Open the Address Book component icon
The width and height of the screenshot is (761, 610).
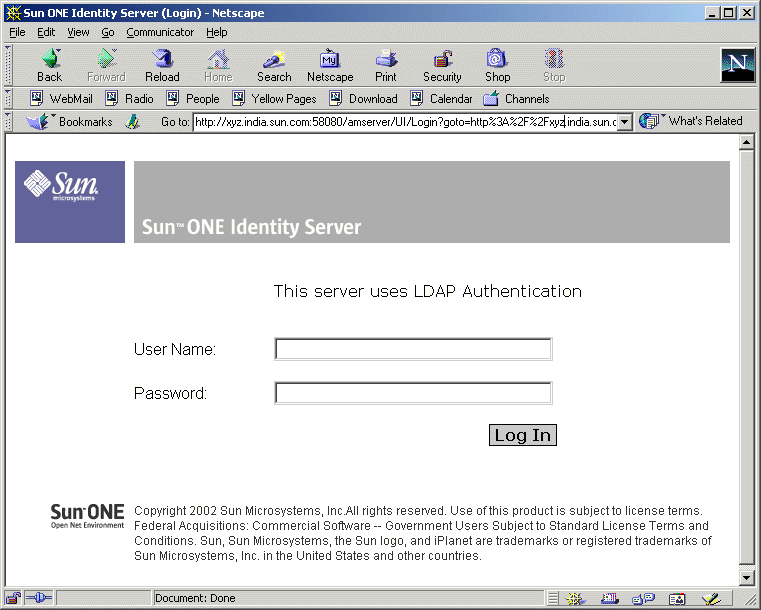pyautogui.click(x=677, y=598)
